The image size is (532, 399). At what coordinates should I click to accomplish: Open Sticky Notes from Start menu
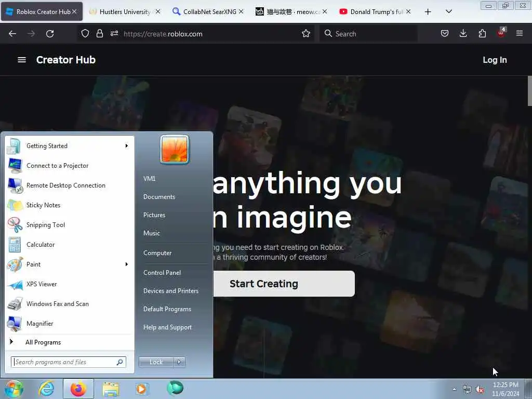pyautogui.click(x=70, y=205)
